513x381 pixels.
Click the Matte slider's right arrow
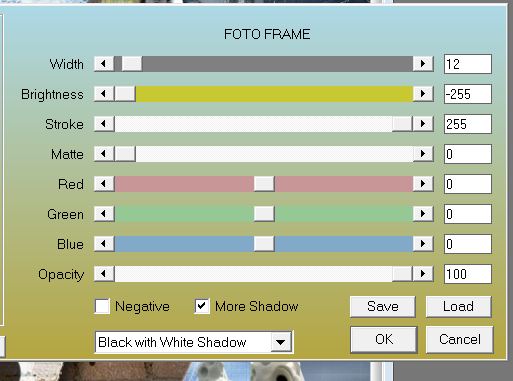pos(423,154)
